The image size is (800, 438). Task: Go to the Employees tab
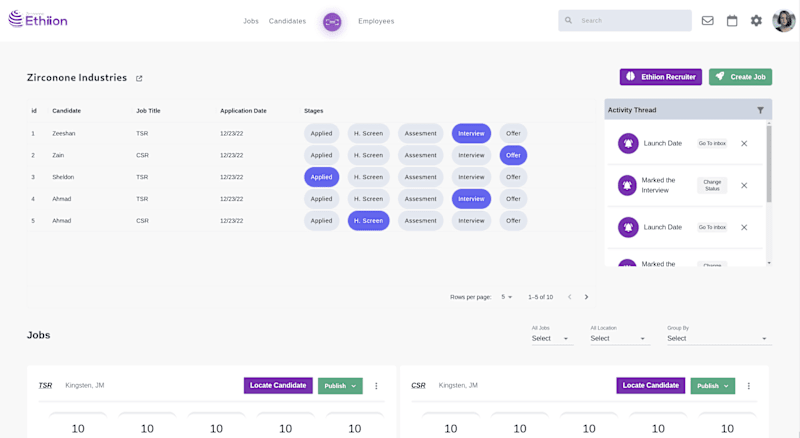(x=376, y=21)
